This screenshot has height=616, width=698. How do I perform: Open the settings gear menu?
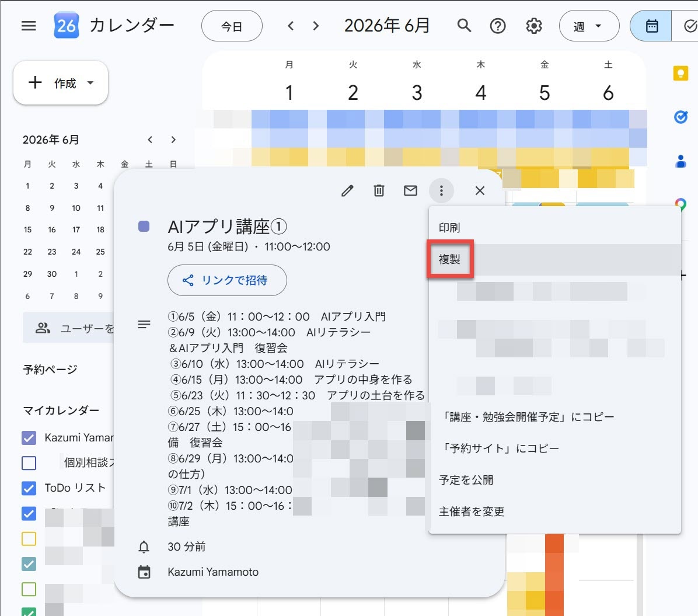click(x=534, y=26)
